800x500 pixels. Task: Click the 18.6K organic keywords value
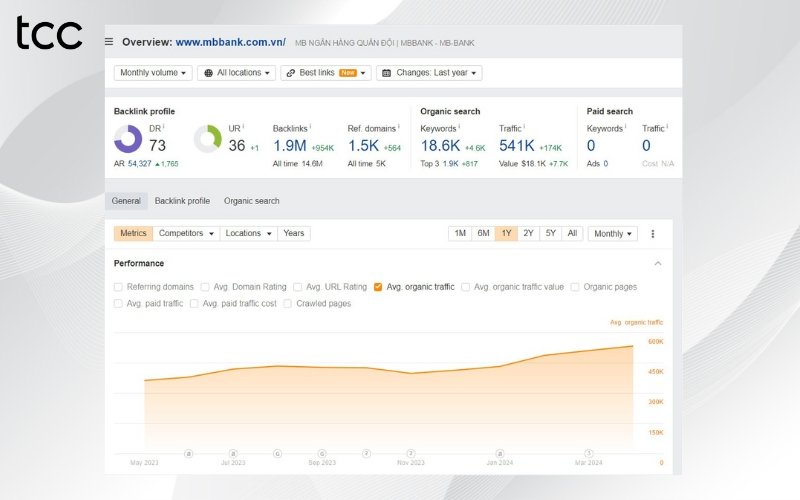tap(440, 146)
